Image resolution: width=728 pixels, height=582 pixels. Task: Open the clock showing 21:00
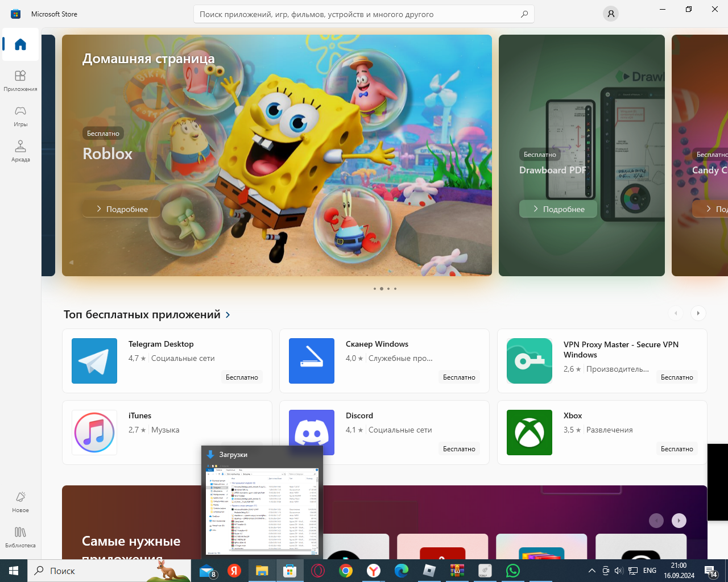(679, 571)
